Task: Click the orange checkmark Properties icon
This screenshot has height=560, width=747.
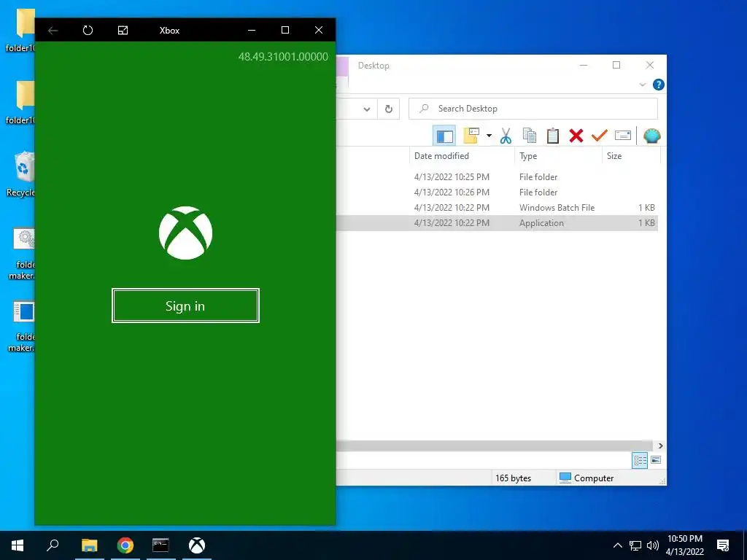Action: point(600,136)
